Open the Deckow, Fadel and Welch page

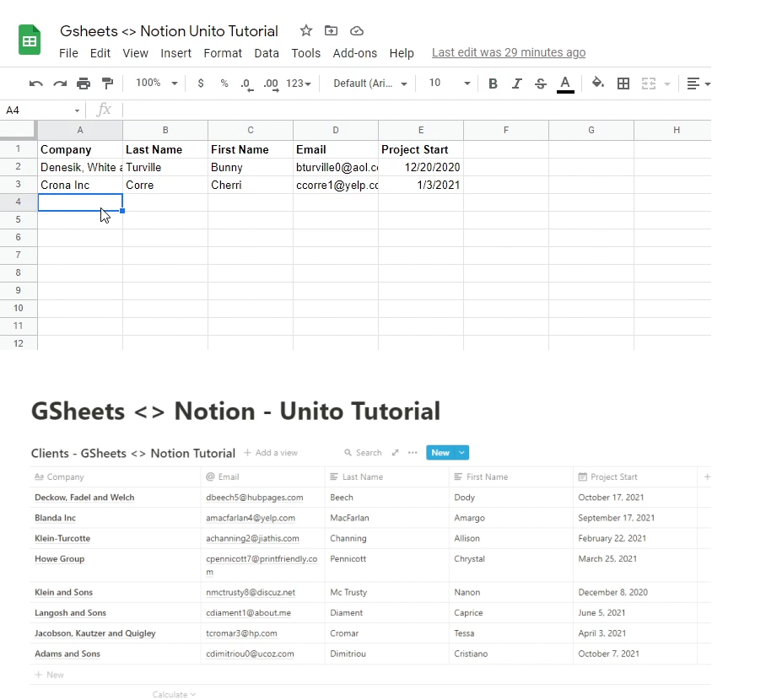(84, 498)
